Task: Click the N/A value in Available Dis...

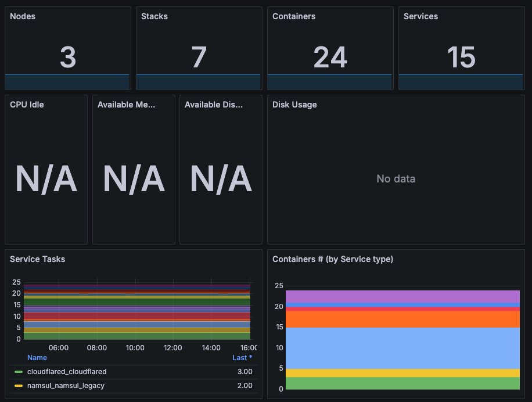Action: click(x=221, y=179)
